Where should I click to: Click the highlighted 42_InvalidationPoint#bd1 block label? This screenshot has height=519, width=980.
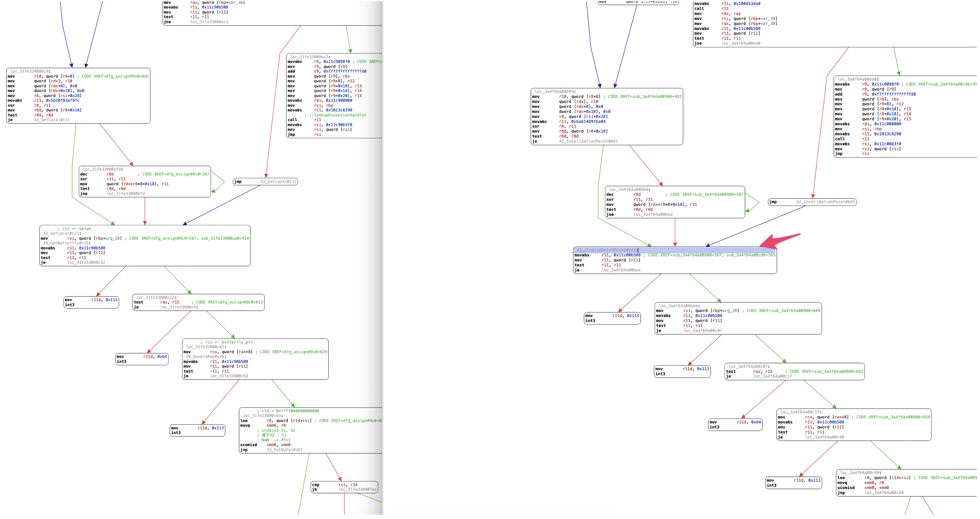(606, 250)
